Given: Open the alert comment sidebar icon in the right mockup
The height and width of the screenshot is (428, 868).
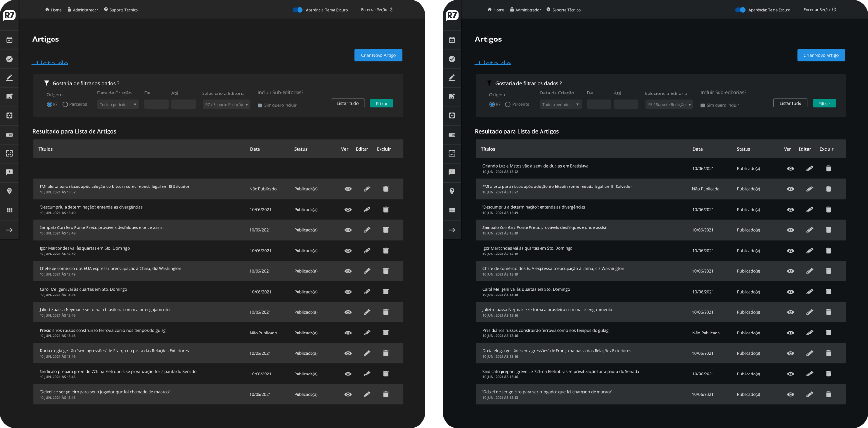Looking at the screenshot, I should tap(452, 172).
